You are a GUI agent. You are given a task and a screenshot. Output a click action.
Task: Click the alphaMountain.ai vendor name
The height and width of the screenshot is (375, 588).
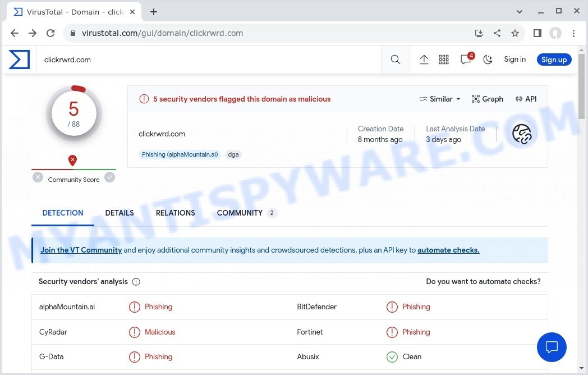[x=67, y=307]
